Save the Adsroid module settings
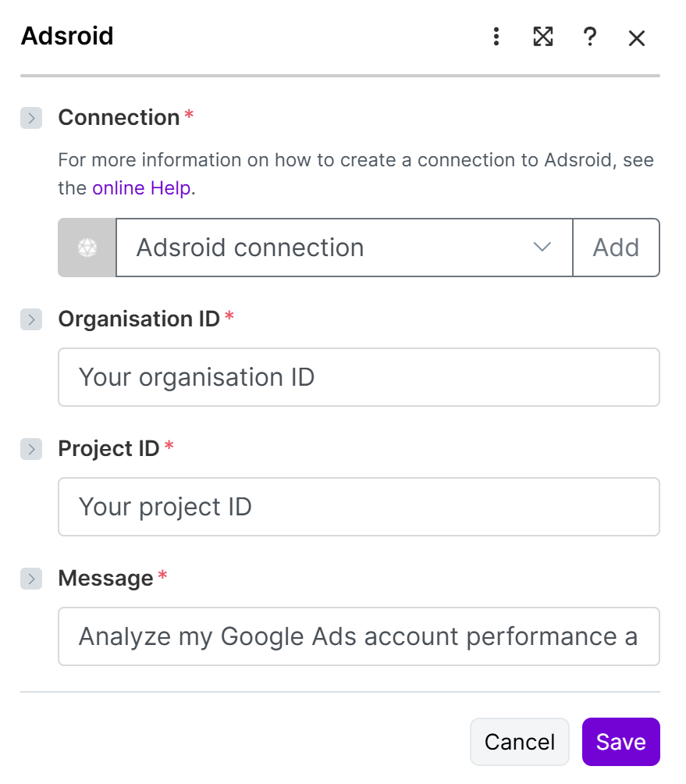 620,742
